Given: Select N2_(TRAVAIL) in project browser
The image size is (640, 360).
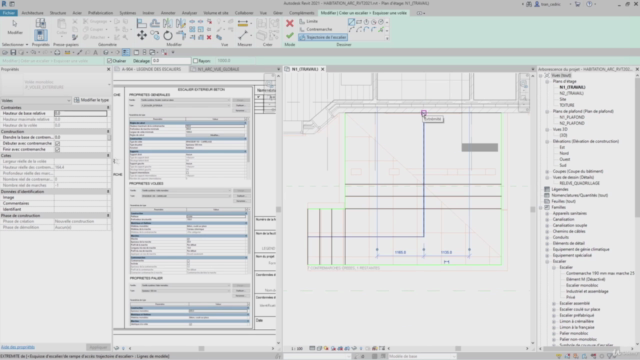Looking at the screenshot, I should point(571,93).
